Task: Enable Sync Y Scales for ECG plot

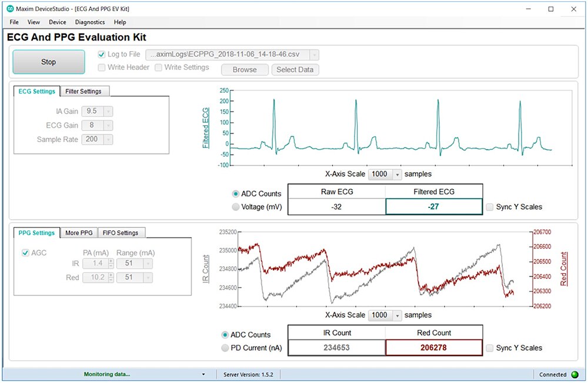Action: (x=490, y=207)
